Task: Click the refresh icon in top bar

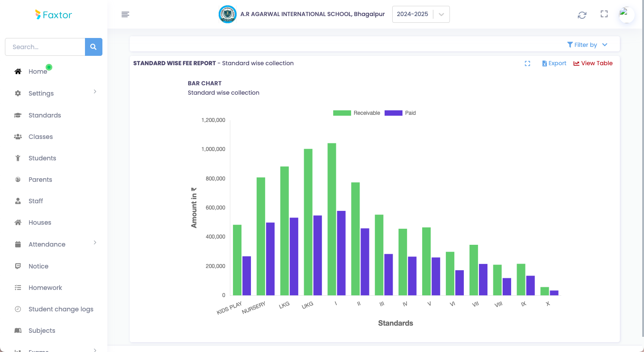Action: point(582,15)
